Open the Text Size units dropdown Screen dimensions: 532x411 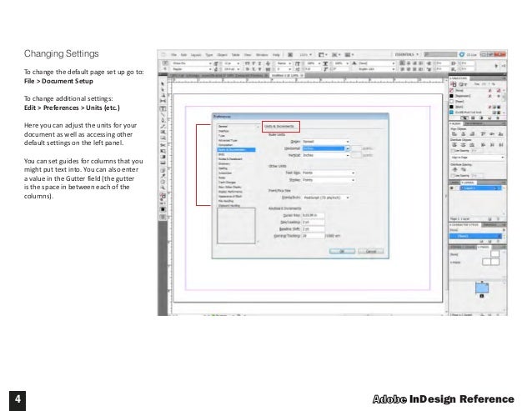pyautogui.click(x=329, y=173)
